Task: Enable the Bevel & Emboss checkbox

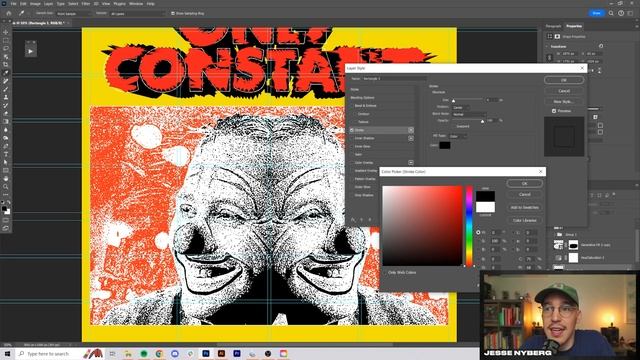Action: tap(352, 106)
